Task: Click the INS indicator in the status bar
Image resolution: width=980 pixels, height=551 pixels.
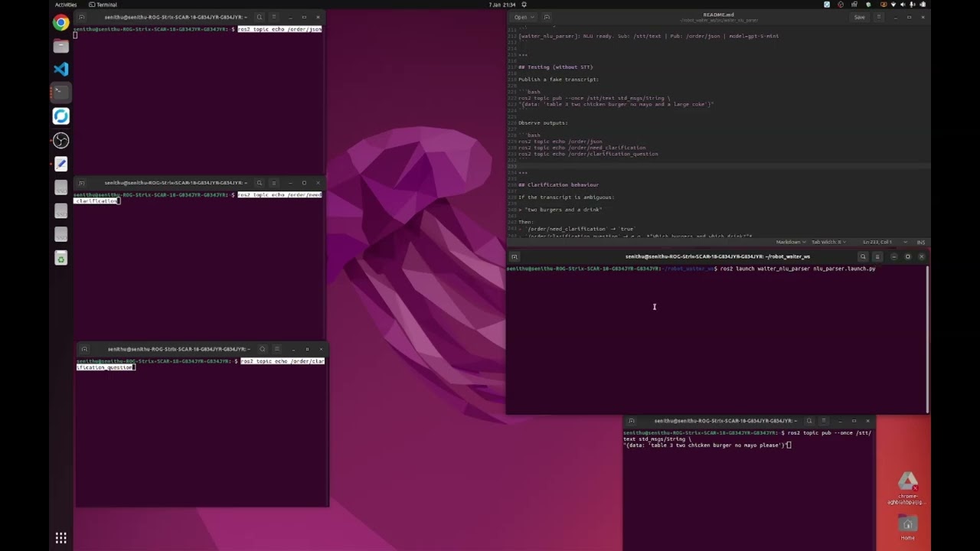Action: point(921,242)
